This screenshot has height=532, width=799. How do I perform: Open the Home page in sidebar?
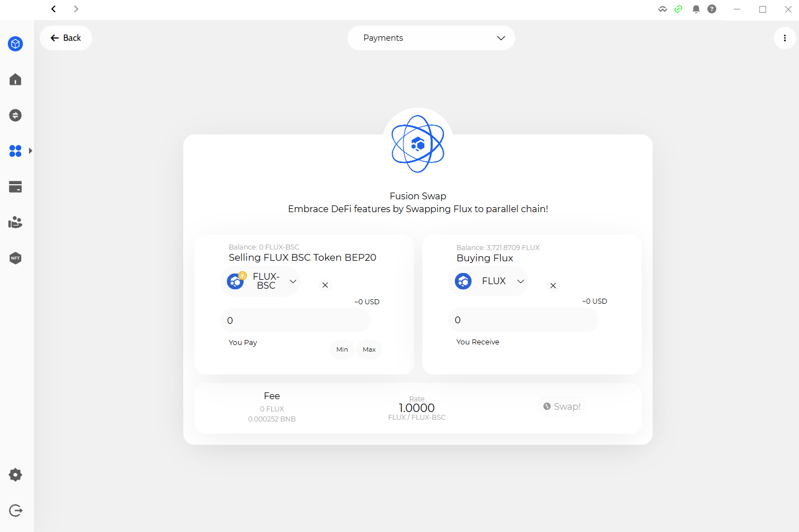(16, 80)
